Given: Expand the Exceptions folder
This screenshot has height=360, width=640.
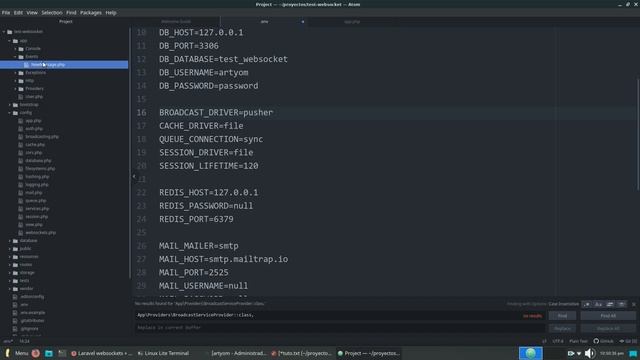Looking at the screenshot, I should pyautogui.click(x=16, y=73).
